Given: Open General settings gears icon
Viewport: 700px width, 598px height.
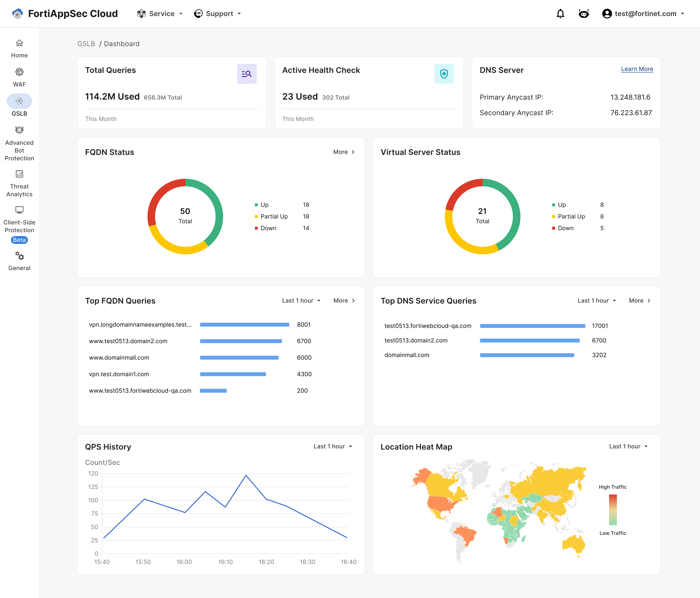Looking at the screenshot, I should coord(19,256).
